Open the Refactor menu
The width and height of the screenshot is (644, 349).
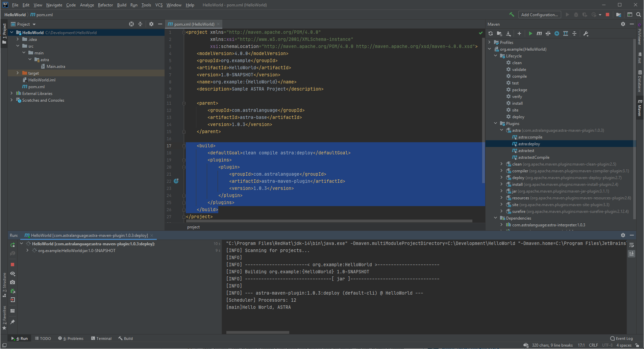pyautogui.click(x=105, y=5)
